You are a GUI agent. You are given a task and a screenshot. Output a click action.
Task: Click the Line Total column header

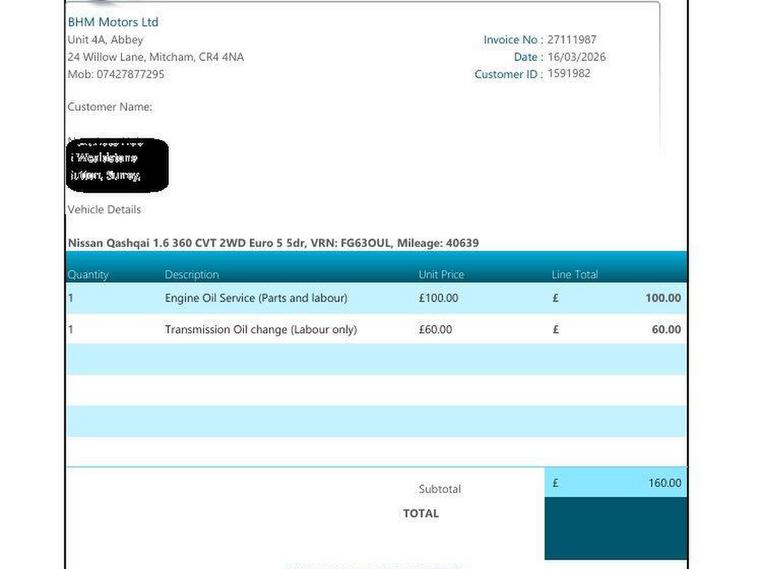(x=574, y=275)
